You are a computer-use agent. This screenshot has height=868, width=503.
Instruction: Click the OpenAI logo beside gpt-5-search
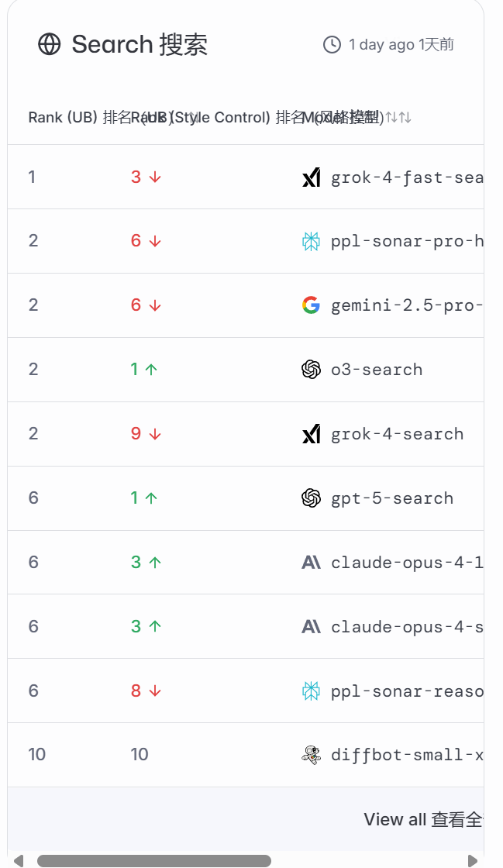(x=311, y=498)
